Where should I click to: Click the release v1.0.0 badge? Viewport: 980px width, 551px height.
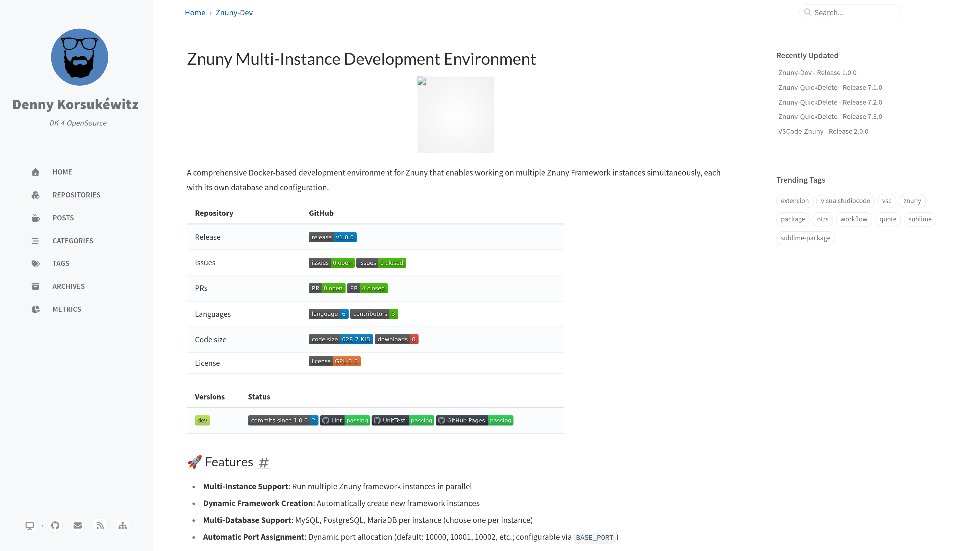pyautogui.click(x=333, y=237)
